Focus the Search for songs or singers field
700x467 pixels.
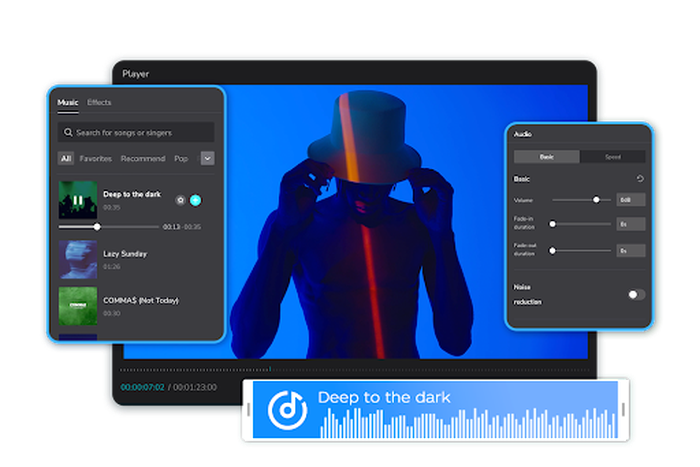pos(136,133)
